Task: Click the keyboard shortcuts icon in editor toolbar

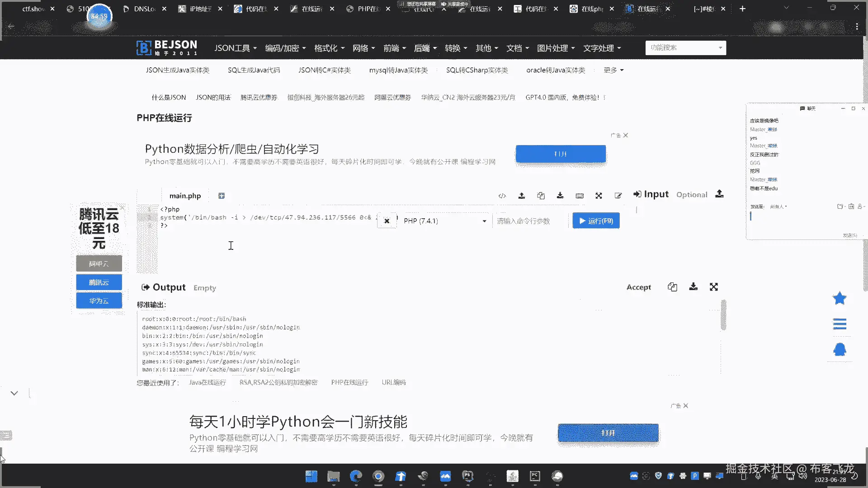Action: point(580,196)
